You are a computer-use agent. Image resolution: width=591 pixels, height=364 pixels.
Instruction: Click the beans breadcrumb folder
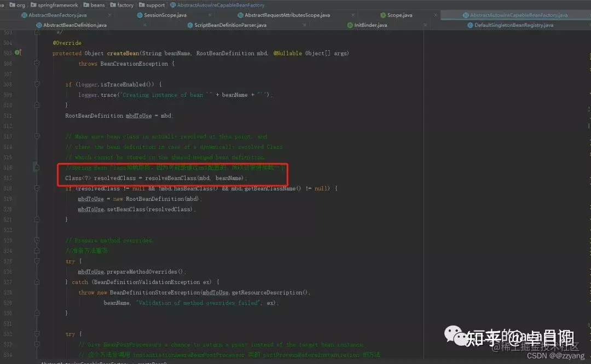(x=94, y=5)
